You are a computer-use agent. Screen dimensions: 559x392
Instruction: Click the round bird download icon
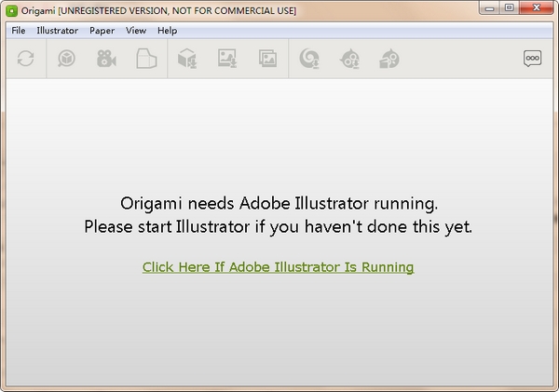(x=349, y=59)
